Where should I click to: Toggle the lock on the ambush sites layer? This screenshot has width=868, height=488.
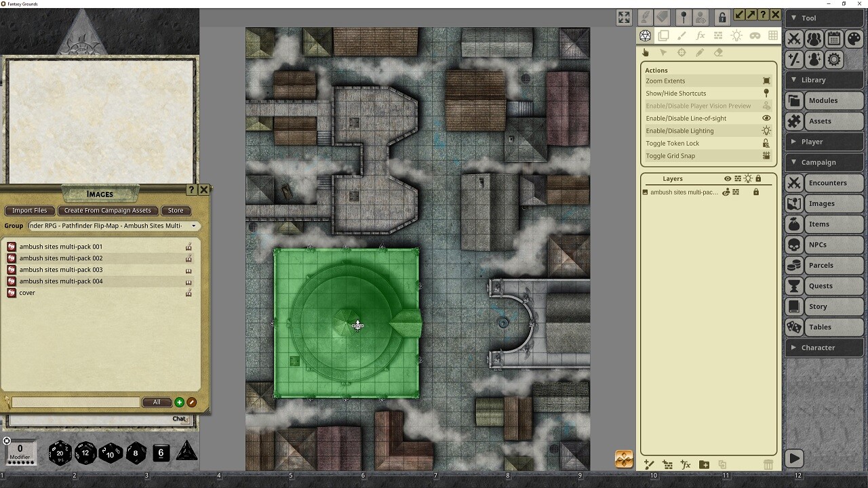coord(756,192)
